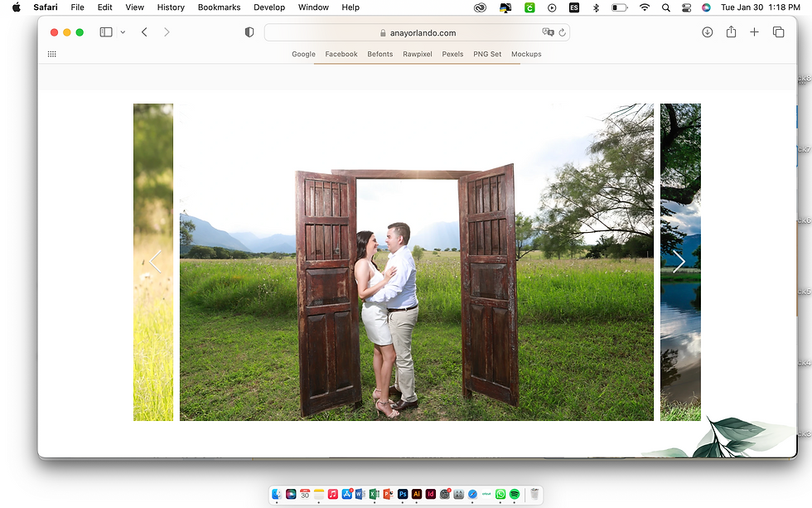
Task: Open the Wi-Fi menu
Action: [x=645, y=7]
